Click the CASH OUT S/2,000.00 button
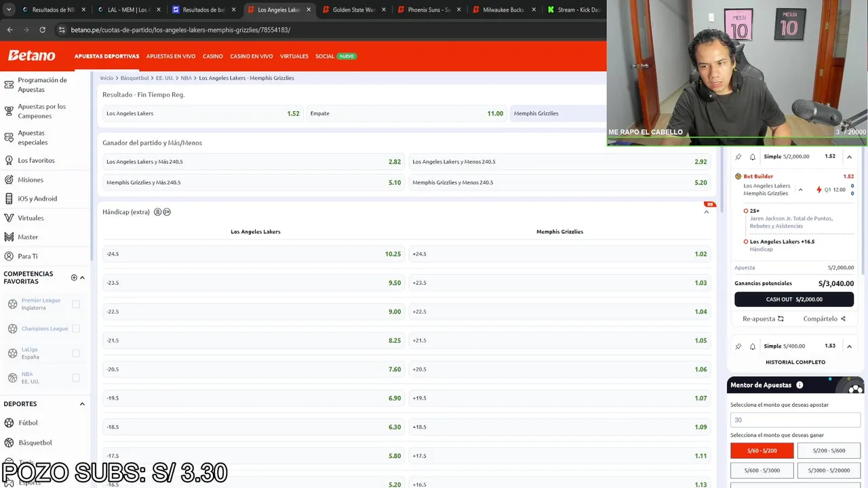Viewport: 868px width, 488px height. tap(794, 300)
